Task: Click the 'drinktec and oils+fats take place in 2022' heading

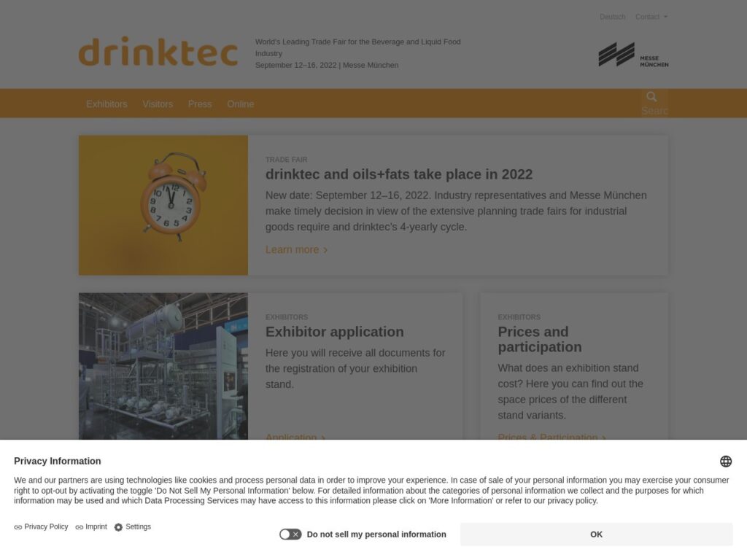Action: tap(399, 174)
